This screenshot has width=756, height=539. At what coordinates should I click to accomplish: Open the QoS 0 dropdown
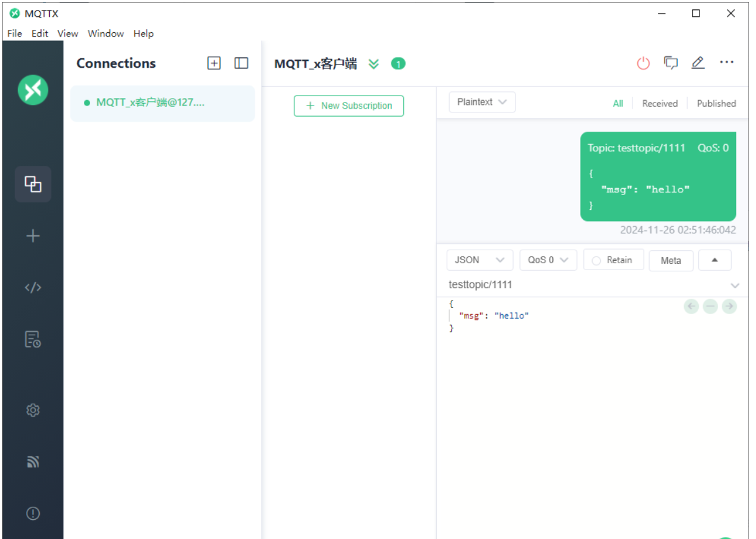tap(548, 260)
